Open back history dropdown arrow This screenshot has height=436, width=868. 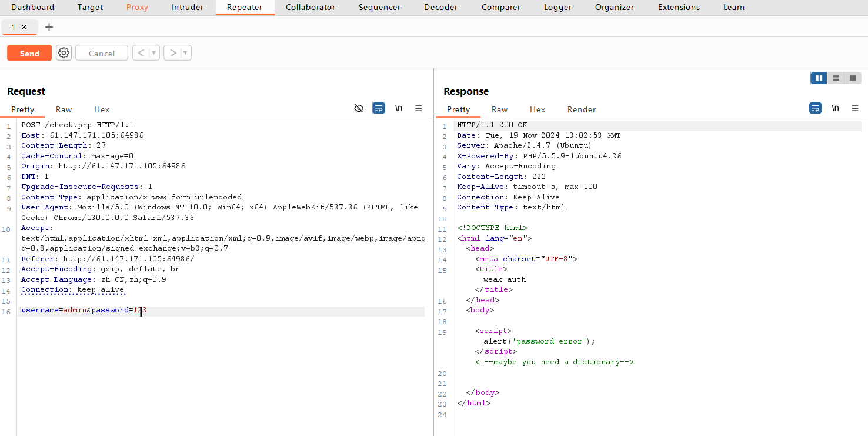[x=155, y=53]
